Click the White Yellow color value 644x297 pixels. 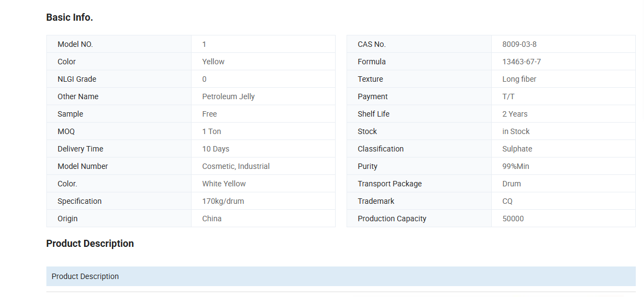pos(224,184)
